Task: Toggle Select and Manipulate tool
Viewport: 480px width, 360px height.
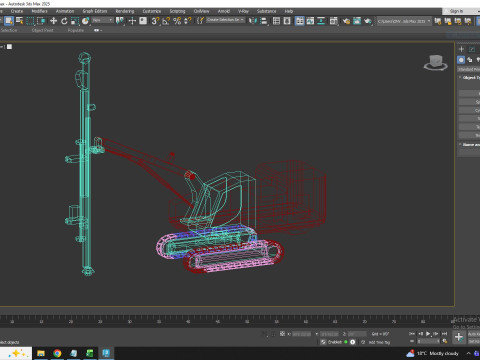Action: pos(132,21)
